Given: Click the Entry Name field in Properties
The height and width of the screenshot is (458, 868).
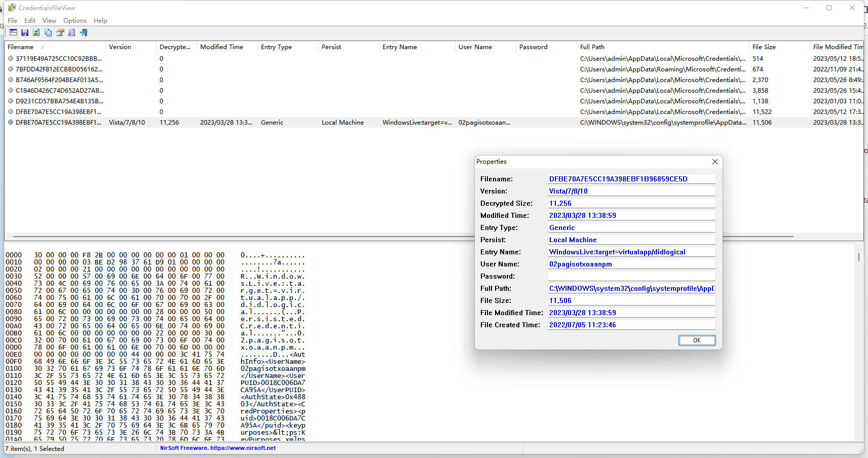Looking at the screenshot, I should pyautogui.click(x=631, y=252).
